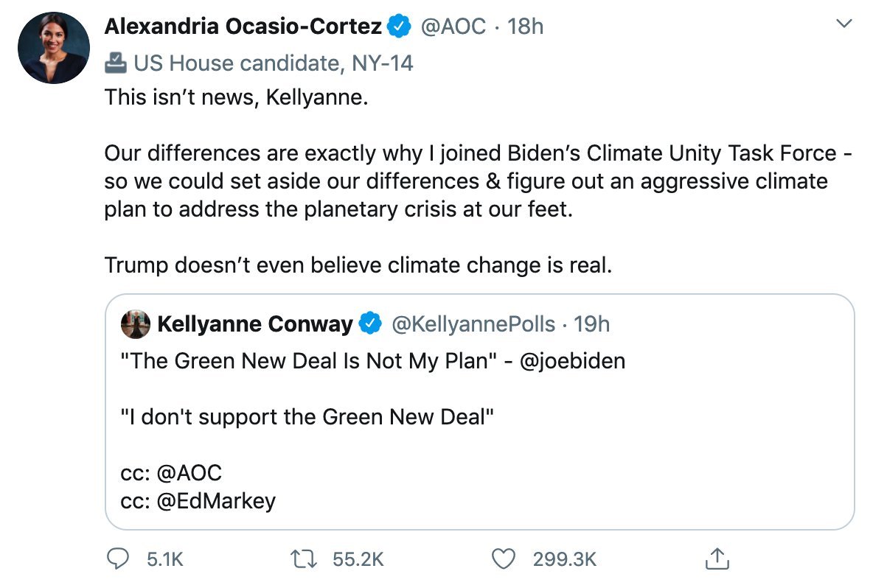Click AOC's blue verified badge

(400, 27)
